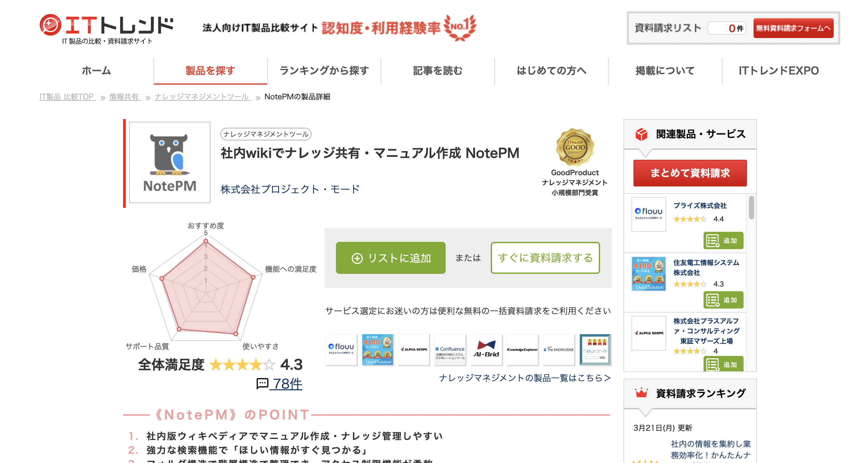Click the NotePM owl product logo
The image size is (868, 463).
[169, 162]
